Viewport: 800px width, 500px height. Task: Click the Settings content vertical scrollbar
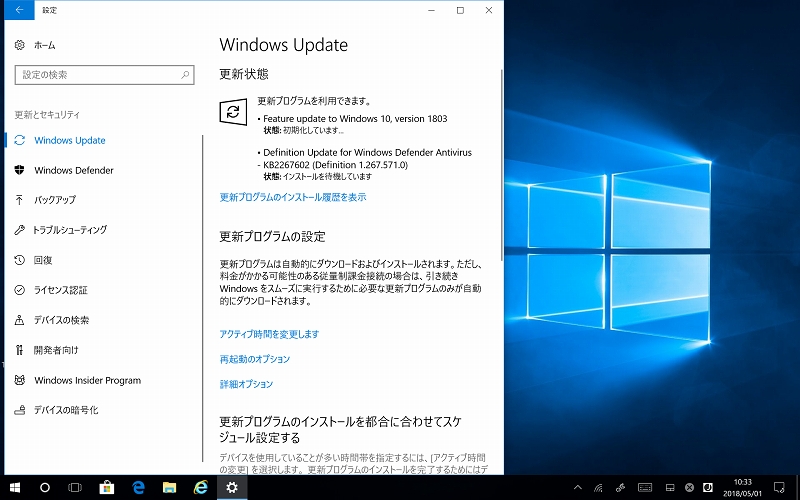point(502,166)
